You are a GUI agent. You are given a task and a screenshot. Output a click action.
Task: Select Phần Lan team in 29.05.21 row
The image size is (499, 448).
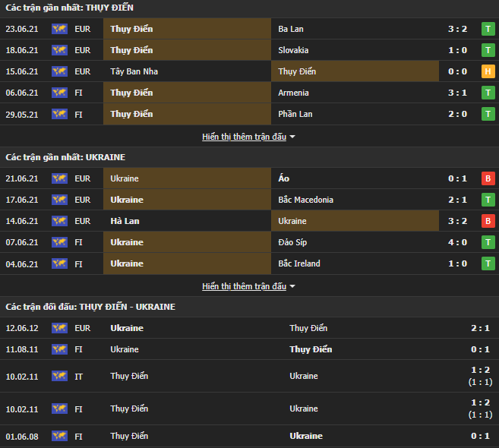point(295,114)
